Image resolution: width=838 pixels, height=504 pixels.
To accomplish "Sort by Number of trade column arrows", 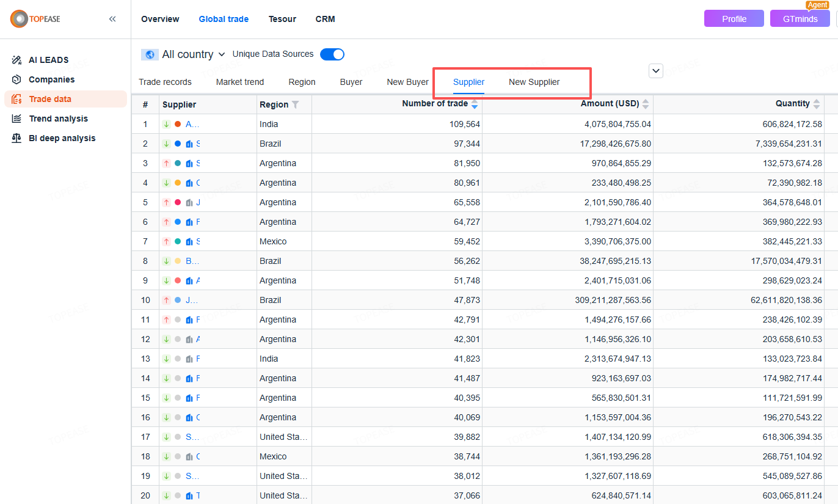I will pos(475,104).
